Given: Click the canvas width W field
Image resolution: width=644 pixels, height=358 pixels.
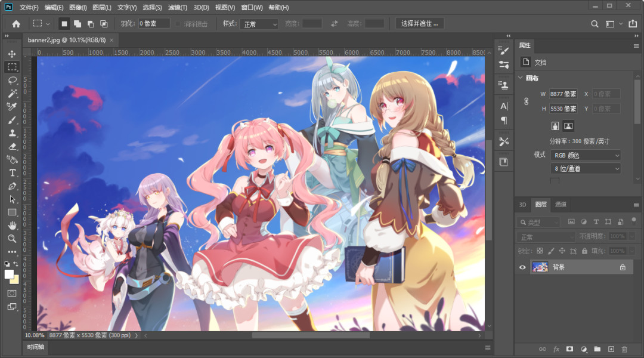Looking at the screenshot, I should click(x=563, y=94).
